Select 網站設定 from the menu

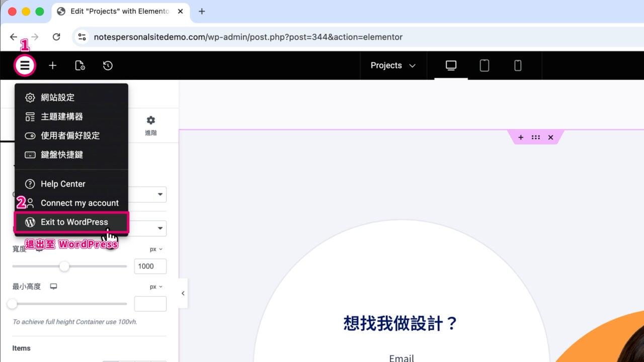(71, 98)
